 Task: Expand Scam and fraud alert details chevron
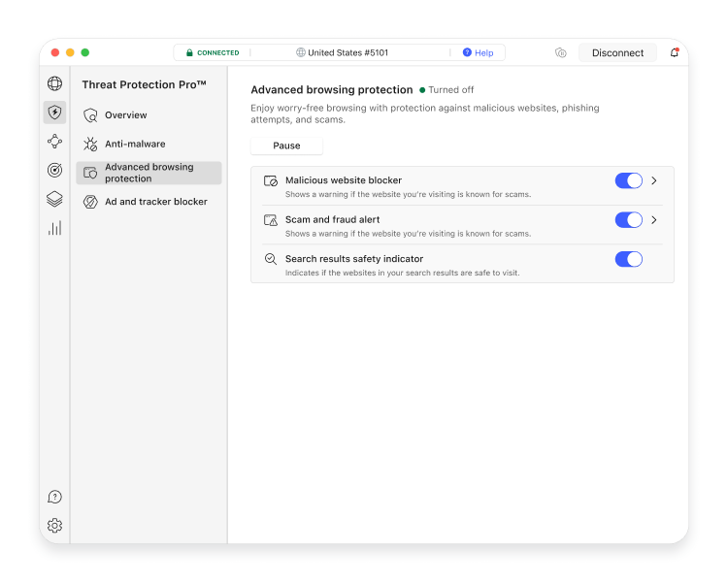point(654,220)
